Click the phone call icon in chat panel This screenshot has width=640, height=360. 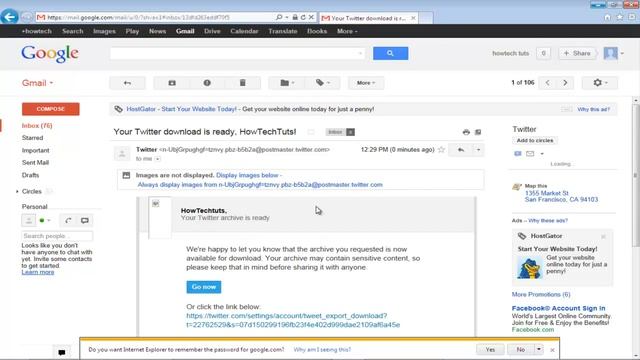(68, 220)
